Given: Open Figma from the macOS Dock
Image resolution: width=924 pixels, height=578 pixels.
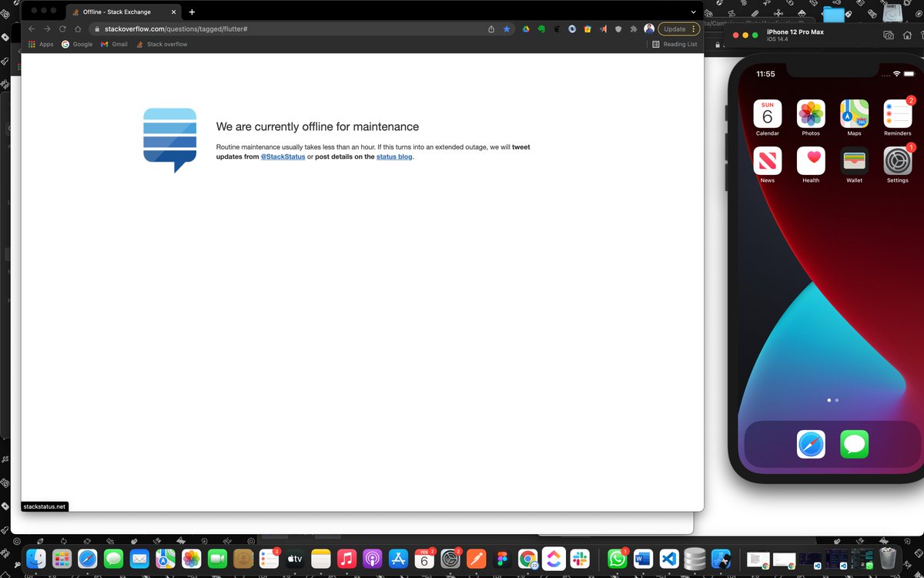Looking at the screenshot, I should pyautogui.click(x=502, y=559).
